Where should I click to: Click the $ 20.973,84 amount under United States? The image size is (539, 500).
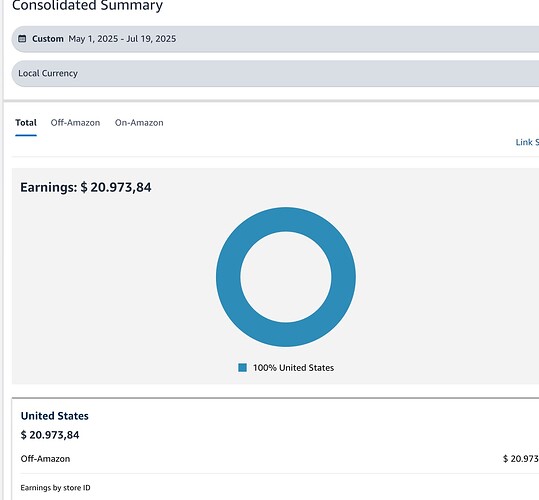click(50, 435)
